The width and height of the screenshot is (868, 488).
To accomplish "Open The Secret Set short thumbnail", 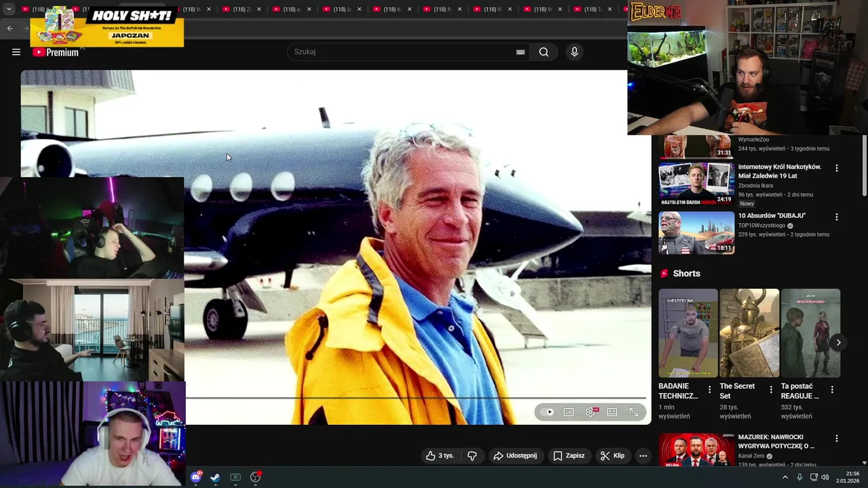I will click(749, 333).
